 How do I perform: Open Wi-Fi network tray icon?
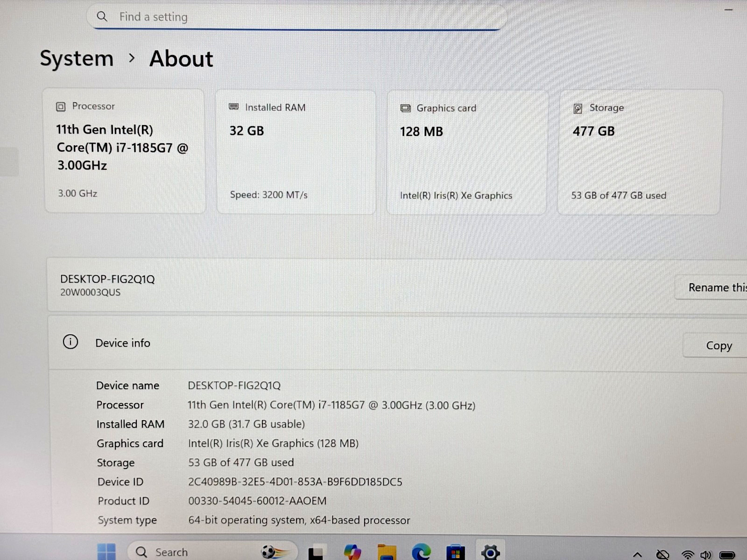coord(687,555)
